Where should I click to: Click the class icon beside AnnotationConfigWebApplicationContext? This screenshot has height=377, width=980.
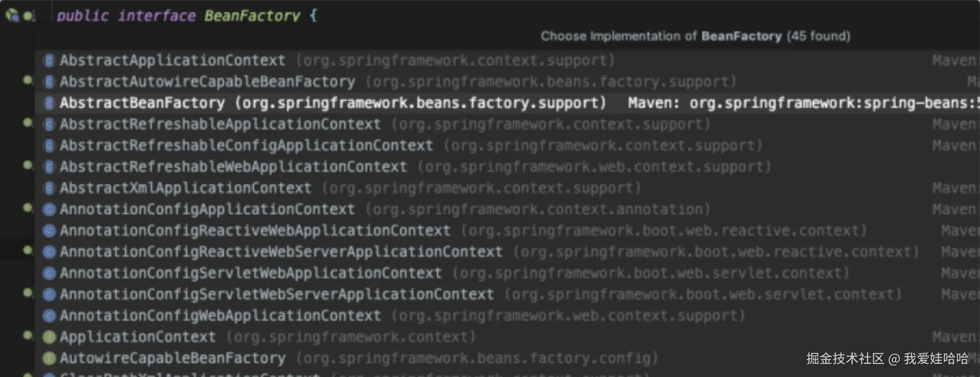[49, 316]
